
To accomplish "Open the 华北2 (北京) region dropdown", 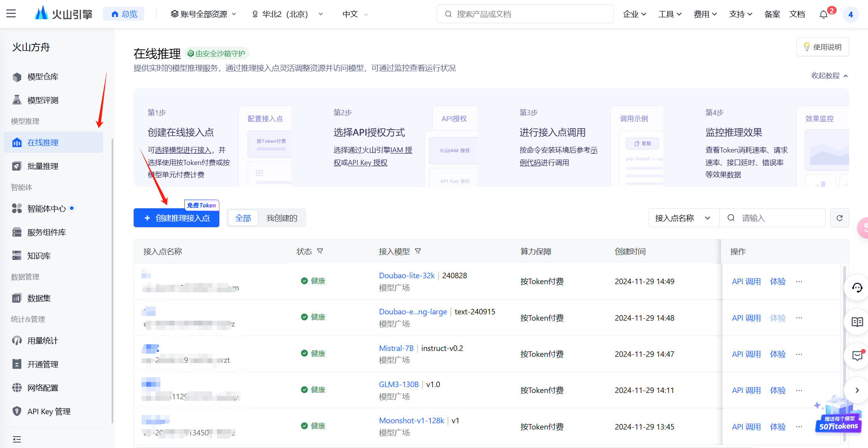I will point(287,14).
